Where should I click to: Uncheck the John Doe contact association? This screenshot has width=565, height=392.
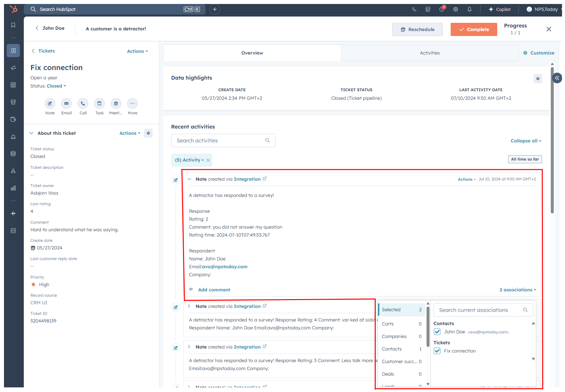(x=437, y=332)
